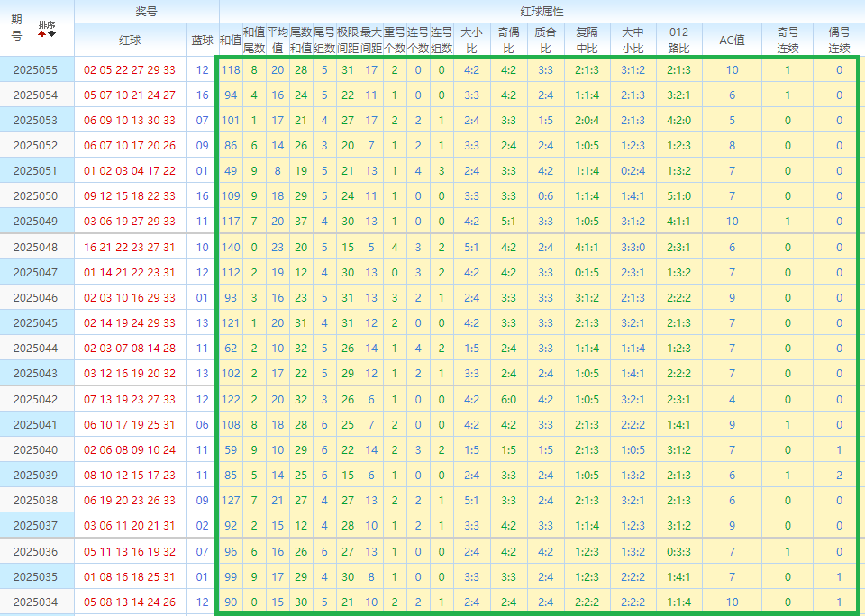Click AC value 4 in row 2025042

pos(732,399)
